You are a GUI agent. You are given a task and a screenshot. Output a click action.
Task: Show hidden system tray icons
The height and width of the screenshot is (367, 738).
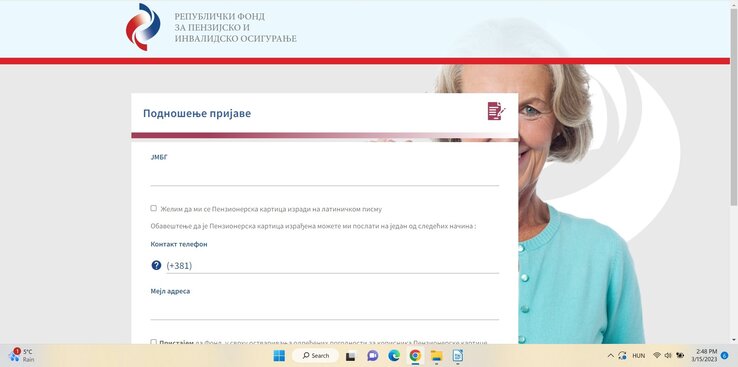coord(610,356)
